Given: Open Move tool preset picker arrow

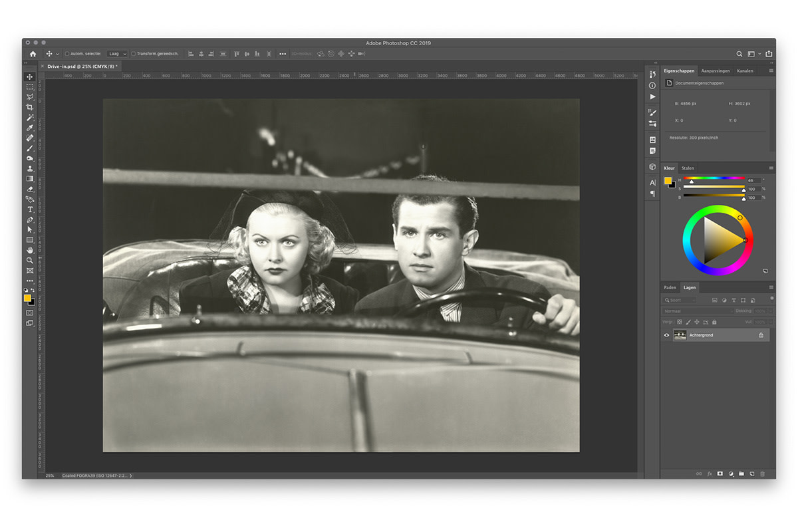Looking at the screenshot, I should (57, 54).
